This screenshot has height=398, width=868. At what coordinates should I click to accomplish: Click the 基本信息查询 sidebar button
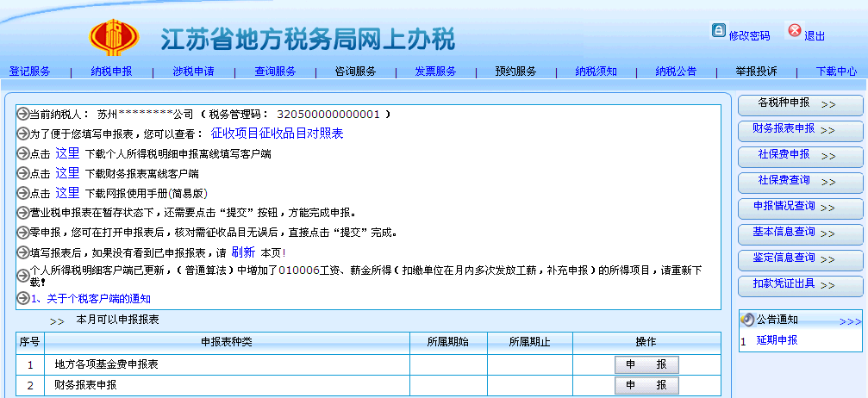pyautogui.click(x=801, y=233)
